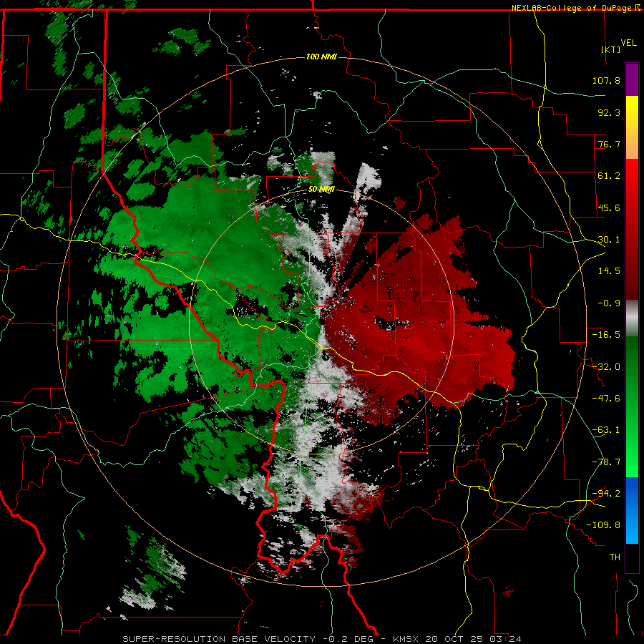Click the Super-Resolution Base Velocity caption
Screen dimensions: 644x644
[x=322, y=639]
